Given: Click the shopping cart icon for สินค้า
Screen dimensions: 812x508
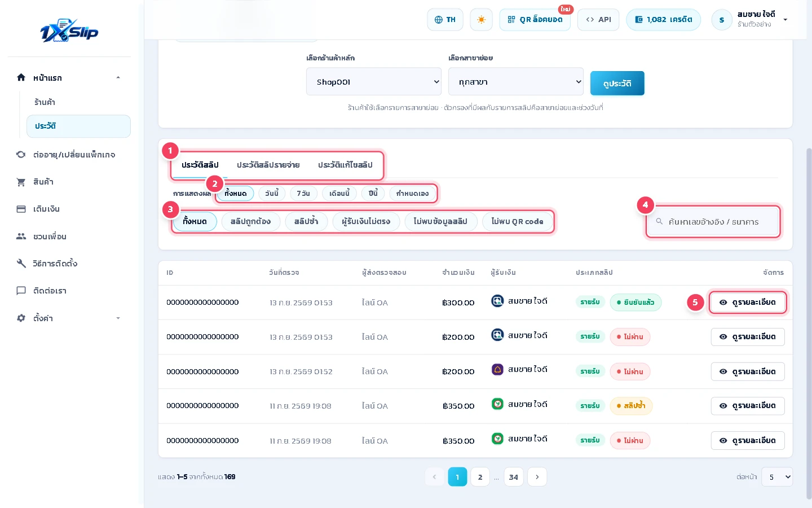Looking at the screenshot, I should coord(21,182).
